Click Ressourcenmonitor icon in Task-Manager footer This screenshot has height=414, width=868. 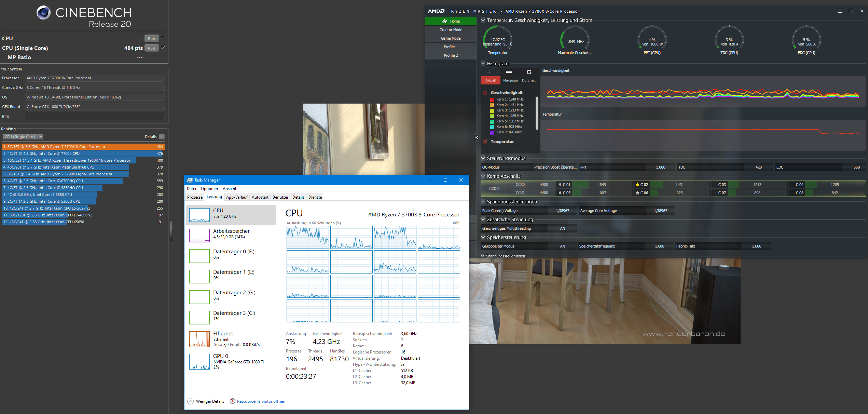233,401
